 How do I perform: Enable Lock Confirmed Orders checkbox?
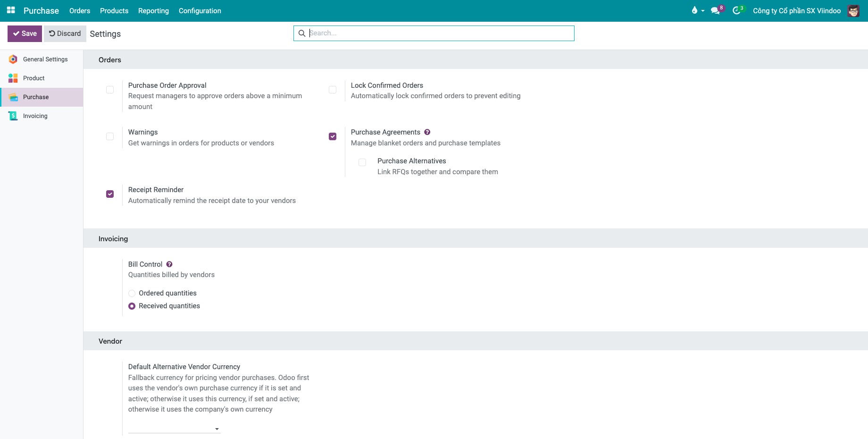[333, 90]
